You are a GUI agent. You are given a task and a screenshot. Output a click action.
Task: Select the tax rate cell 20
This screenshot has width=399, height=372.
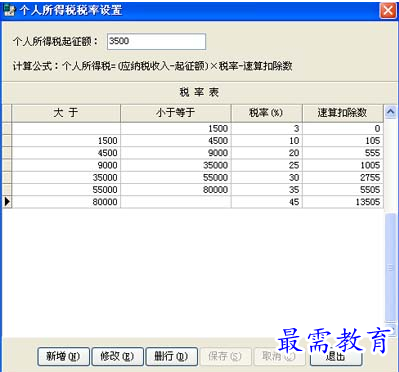click(267, 153)
